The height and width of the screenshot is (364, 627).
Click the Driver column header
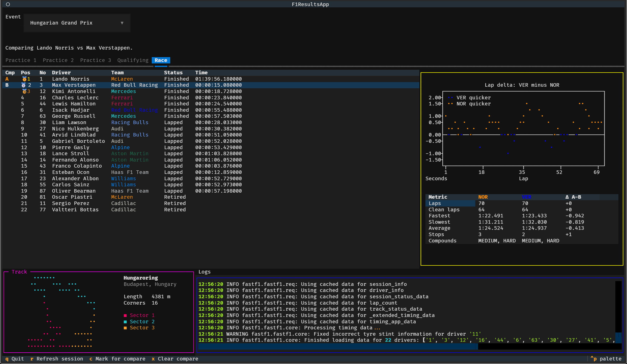(61, 73)
